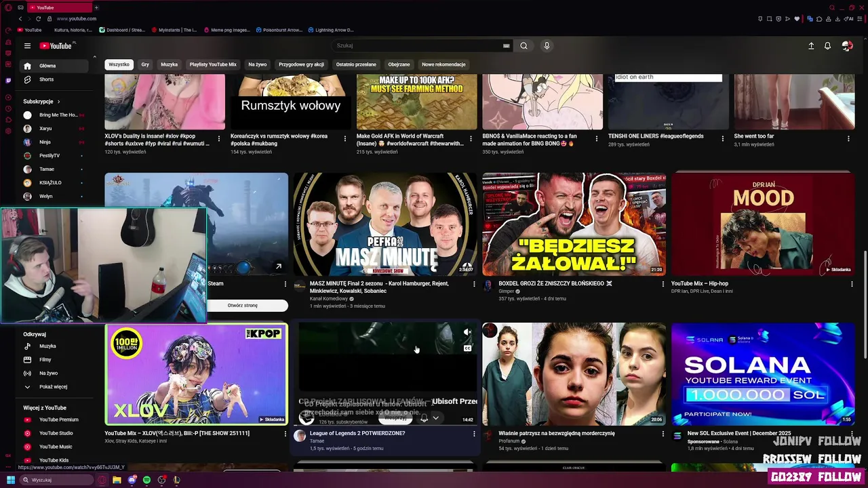Select the Gry filter chip
The image size is (868, 488).
coord(145,64)
